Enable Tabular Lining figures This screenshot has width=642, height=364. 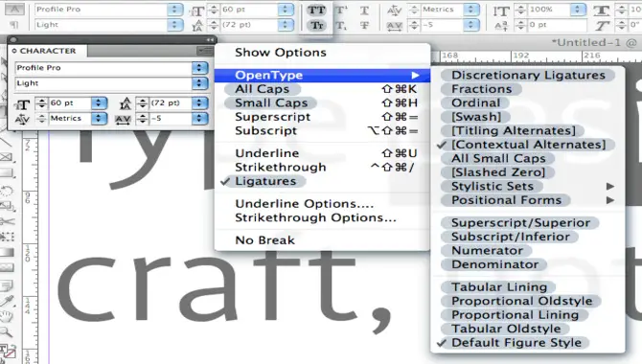499,287
